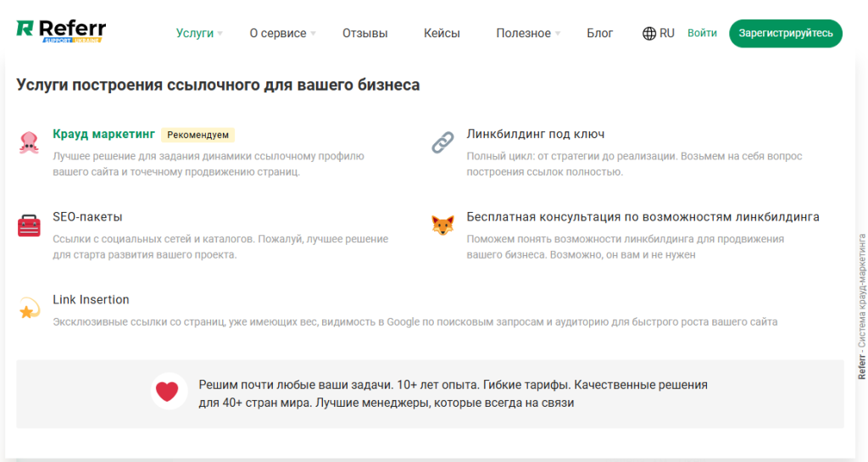This screenshot has width=868, height=462.
Task: Click the star Link Insertion icon
Action: coord(29,309)
